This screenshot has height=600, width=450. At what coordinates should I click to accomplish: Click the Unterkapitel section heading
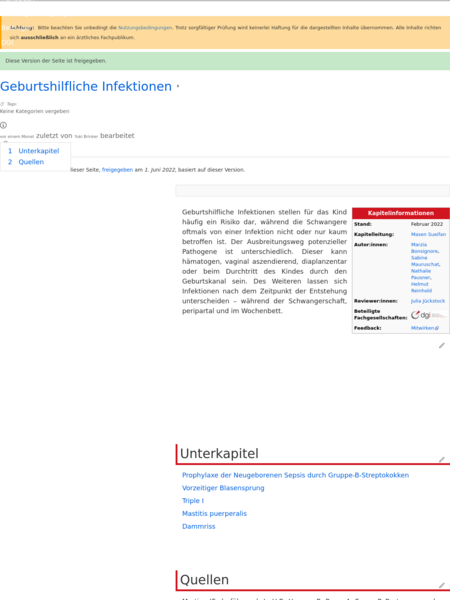[x=219, y=453]
